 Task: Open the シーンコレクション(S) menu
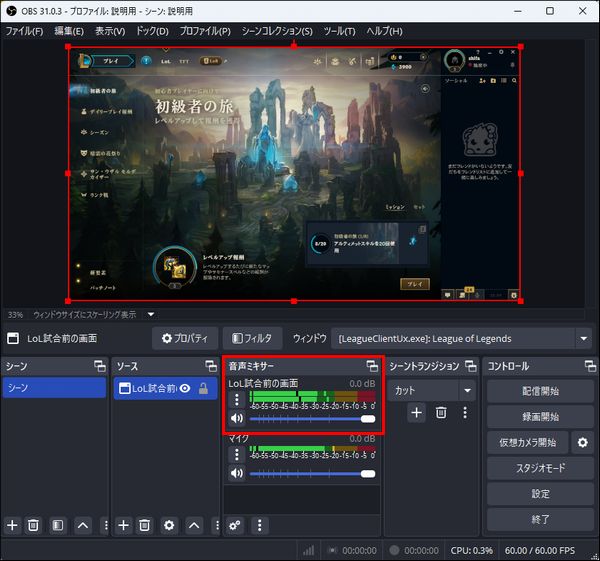pos(277,31)
